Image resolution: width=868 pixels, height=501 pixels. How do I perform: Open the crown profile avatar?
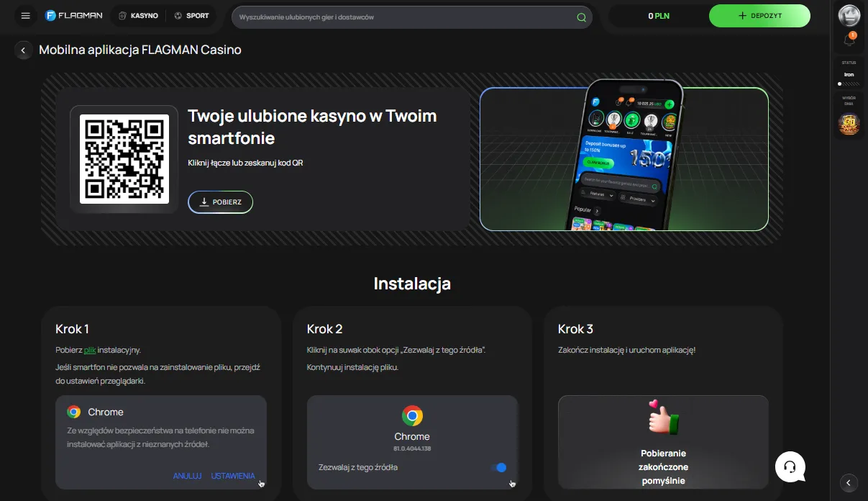(x=849, y=15)
